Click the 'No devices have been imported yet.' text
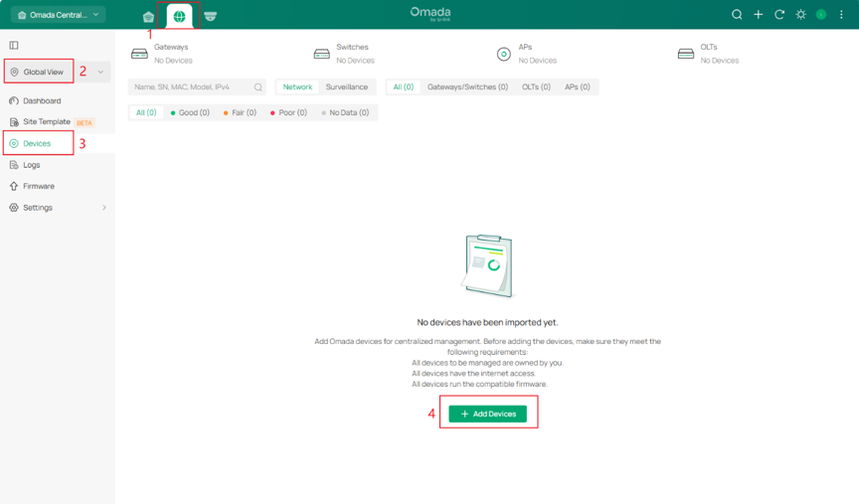859x504 pixels. (487, 322)
